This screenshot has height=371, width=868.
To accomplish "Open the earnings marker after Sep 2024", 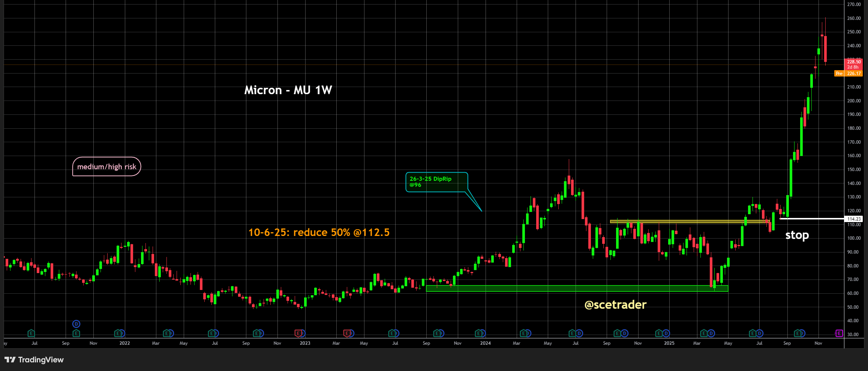I will [x=617, y=333].
